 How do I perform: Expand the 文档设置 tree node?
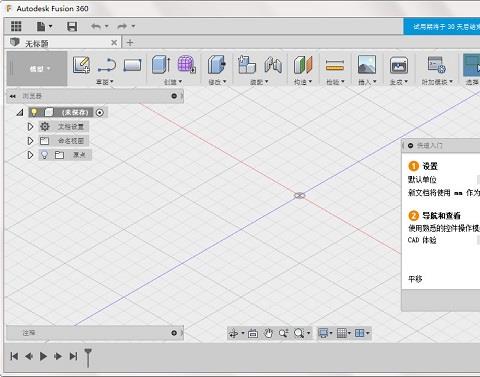click(30, 127)
